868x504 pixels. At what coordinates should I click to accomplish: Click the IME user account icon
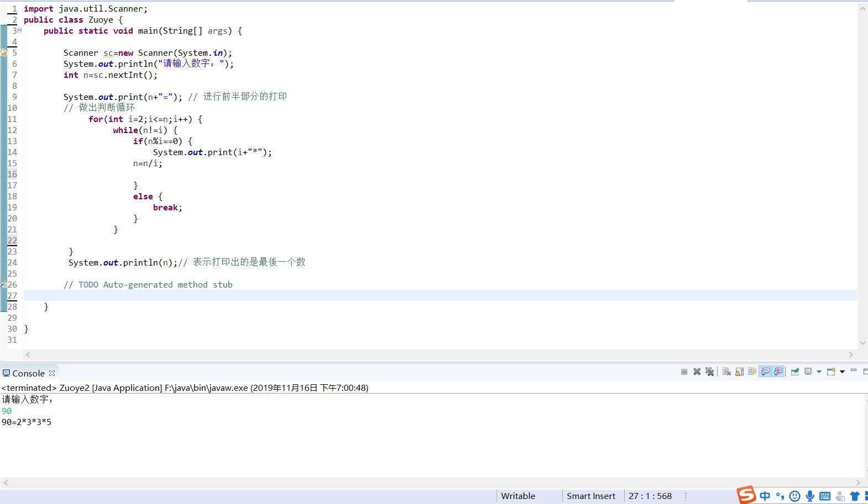click(x=840, y=496)
